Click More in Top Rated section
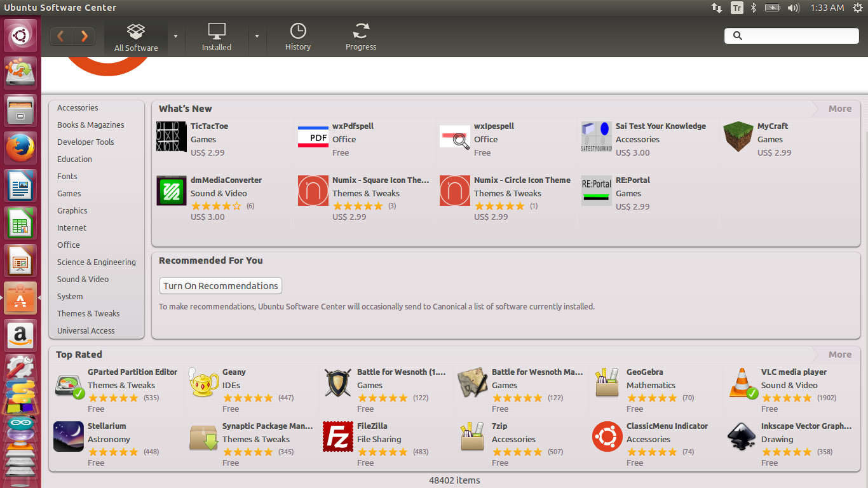This screenshot has width=868, height=488. click(839, 355)
